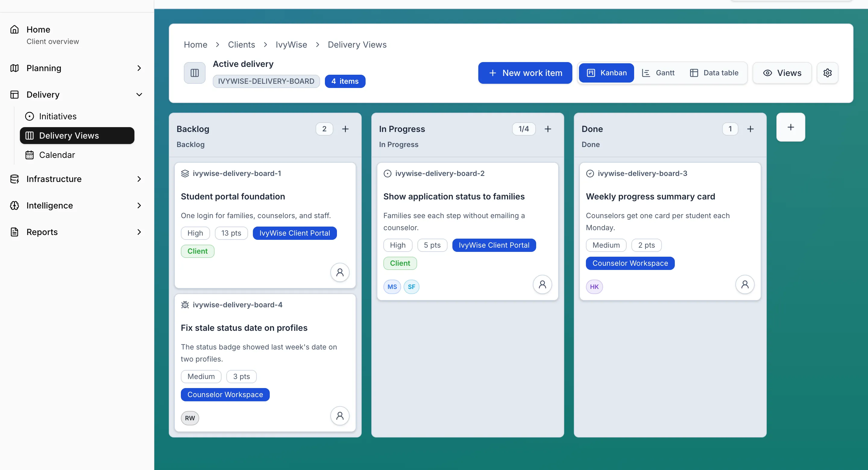Create a New work item
Image resolution: width=868 pixels, height=470 pixels.
point(525,73)
